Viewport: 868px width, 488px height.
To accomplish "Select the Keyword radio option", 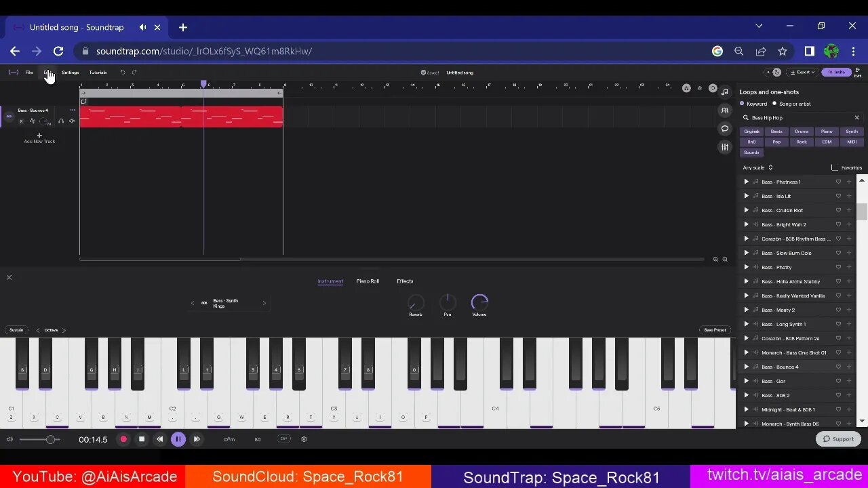I will [742, 104].
